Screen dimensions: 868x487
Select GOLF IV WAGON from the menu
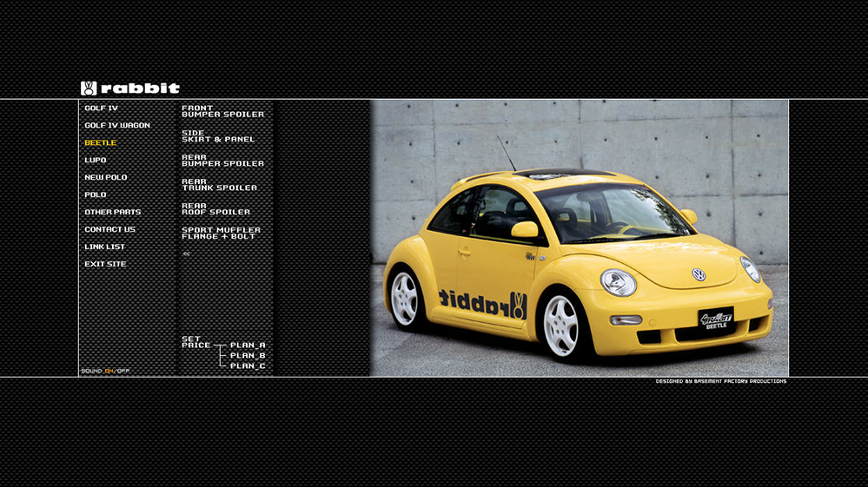117,126
